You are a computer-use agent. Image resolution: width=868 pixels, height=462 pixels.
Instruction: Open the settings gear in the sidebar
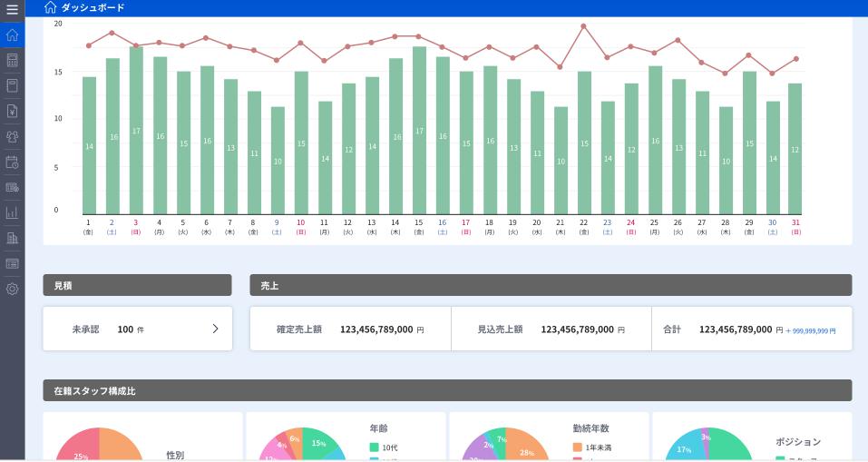pos(12,289)
